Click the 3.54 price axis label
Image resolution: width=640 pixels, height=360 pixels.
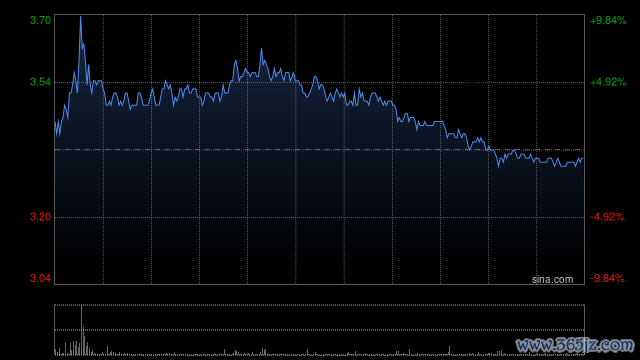pos(40,82)
